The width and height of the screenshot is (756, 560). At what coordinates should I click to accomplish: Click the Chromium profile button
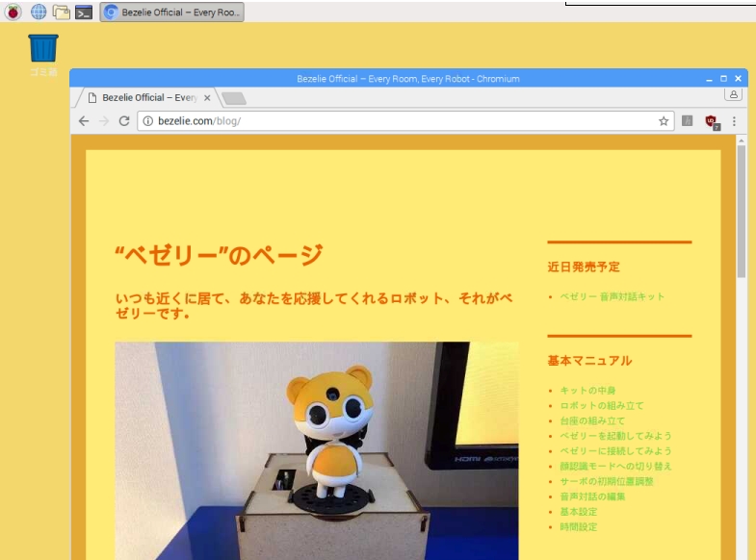click(733, 94)
